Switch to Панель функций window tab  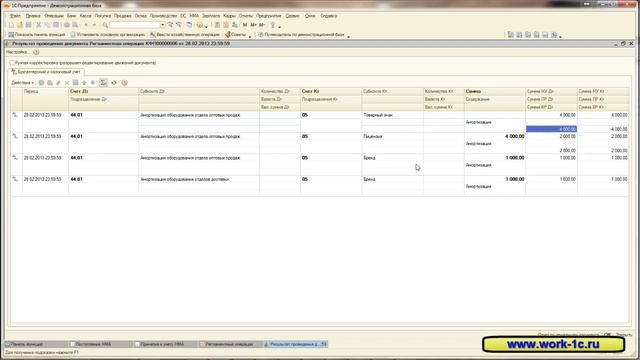(x=36, y=344)
